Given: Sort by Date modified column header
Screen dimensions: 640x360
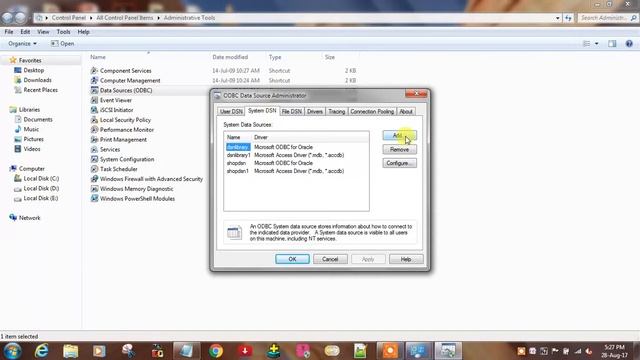Looking at the screenshot, I should (237, 57).
